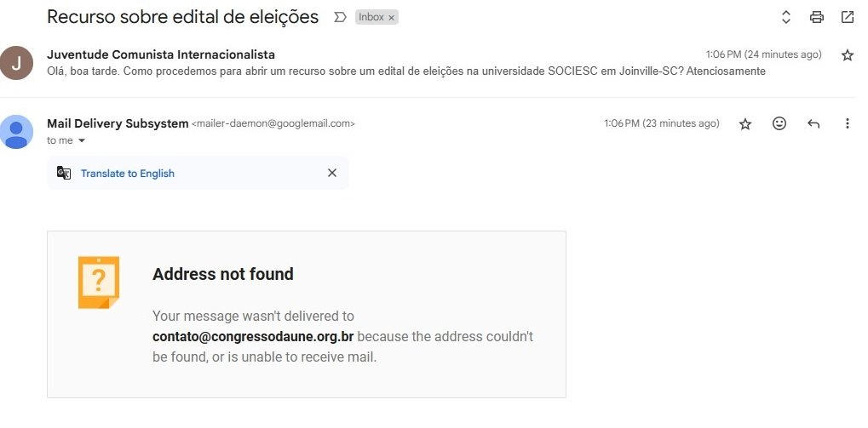Open more options three-dot menu
Image resolution: width=868 pixels, height=428 pixels.
coord(847,124)
